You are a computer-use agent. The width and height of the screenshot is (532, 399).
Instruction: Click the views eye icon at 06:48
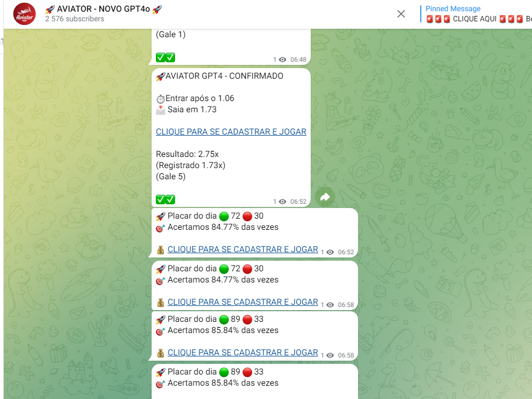tap(282, 60)
